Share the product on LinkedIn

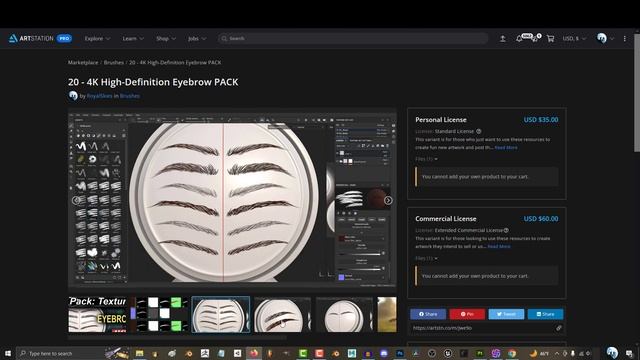click(545, 314)
